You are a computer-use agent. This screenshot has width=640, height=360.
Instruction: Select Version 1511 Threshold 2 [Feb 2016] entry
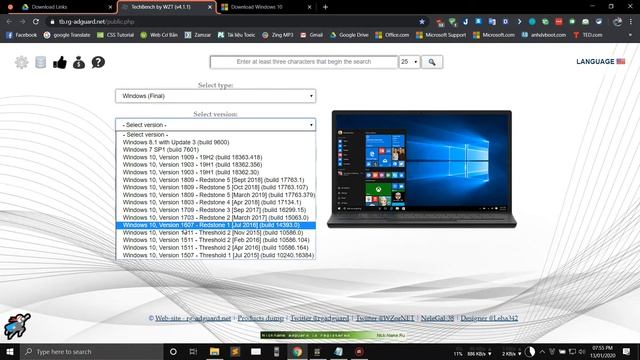point(216,240)
